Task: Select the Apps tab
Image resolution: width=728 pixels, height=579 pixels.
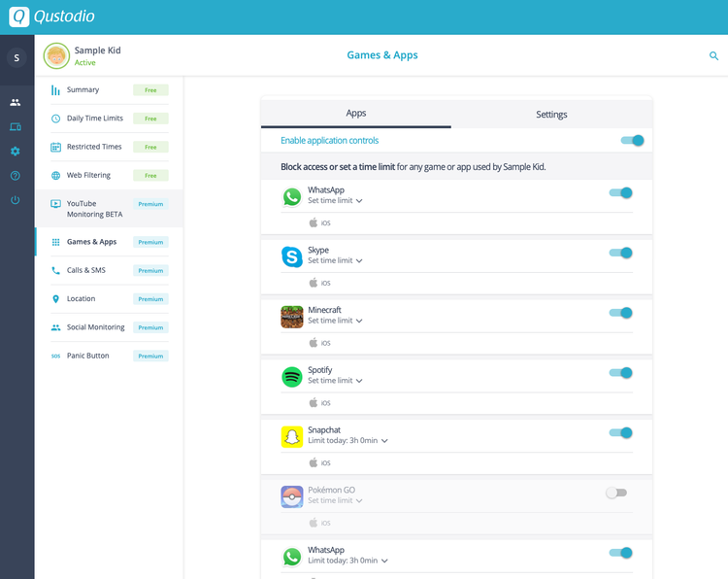Action: pos(355,114)
